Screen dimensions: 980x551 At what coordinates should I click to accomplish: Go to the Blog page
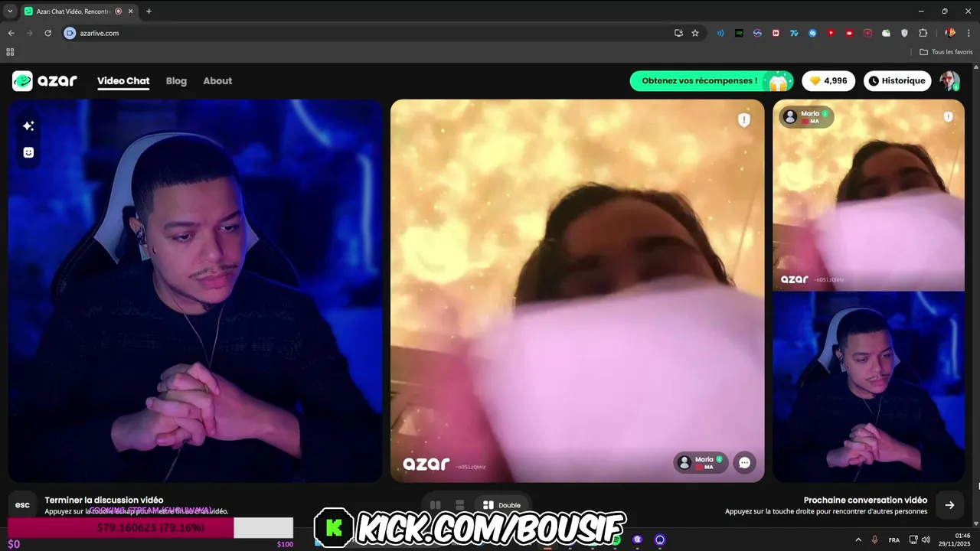pyautogui.click(x=176, y=81)
